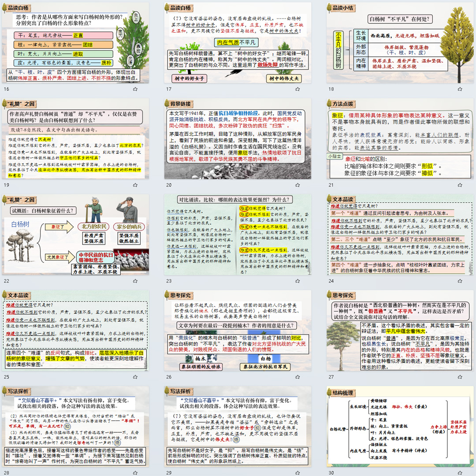Click the slide number label 24
The height and width of the screenshot is (476, 476).
(x=331, y=281)
